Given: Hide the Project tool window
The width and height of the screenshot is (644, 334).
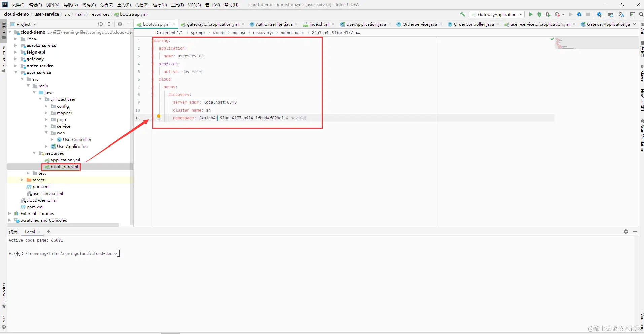Looking at the screenshot, I should (x=129, y=24).
